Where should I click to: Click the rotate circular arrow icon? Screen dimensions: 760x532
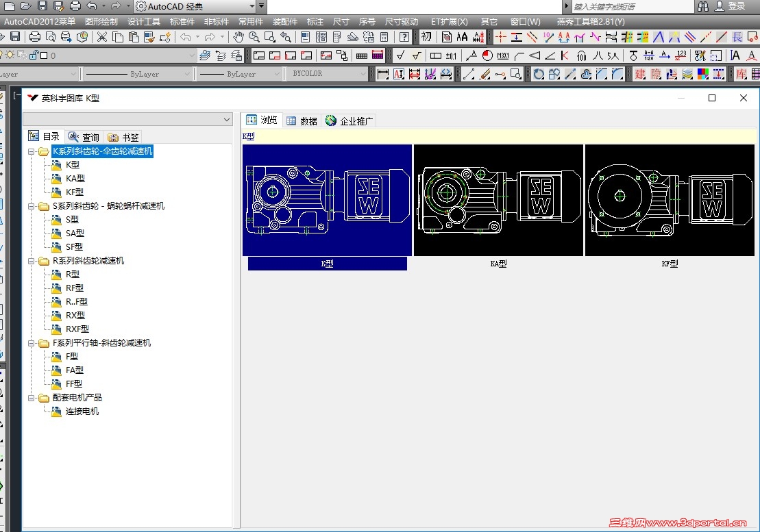(539, 74)
